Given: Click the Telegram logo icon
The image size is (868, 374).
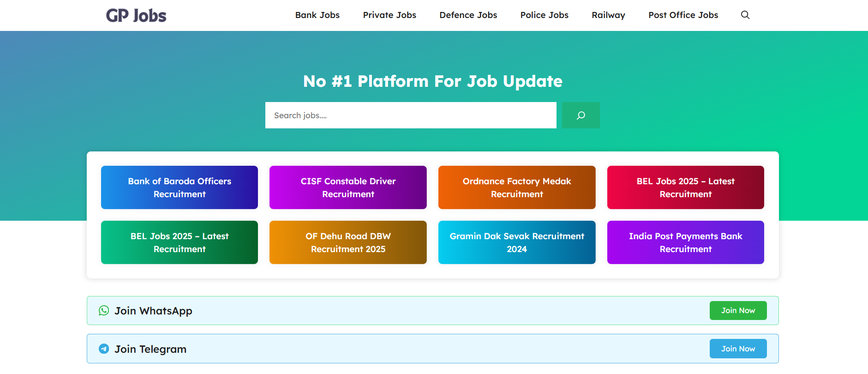Looking at the screenshot, I should click(x=104, y=349).
